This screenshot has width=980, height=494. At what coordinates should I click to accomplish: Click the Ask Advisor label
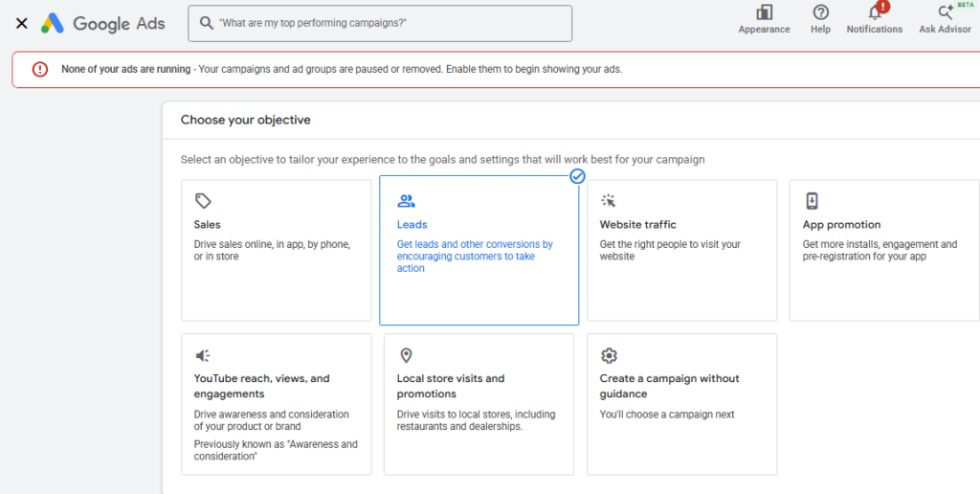[945, 30]
